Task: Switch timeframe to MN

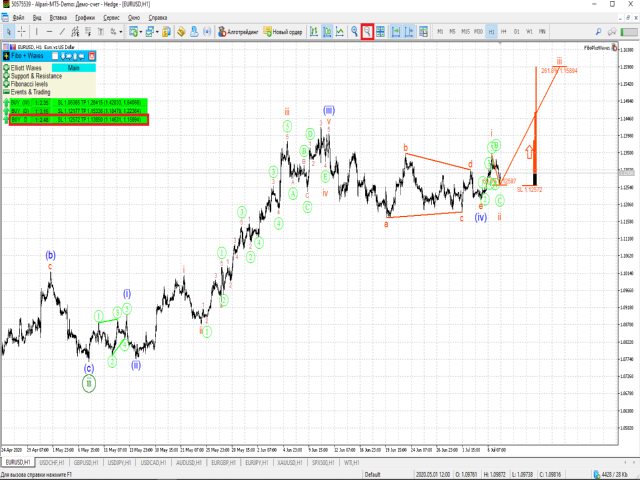Action: [x=542, y=31]
